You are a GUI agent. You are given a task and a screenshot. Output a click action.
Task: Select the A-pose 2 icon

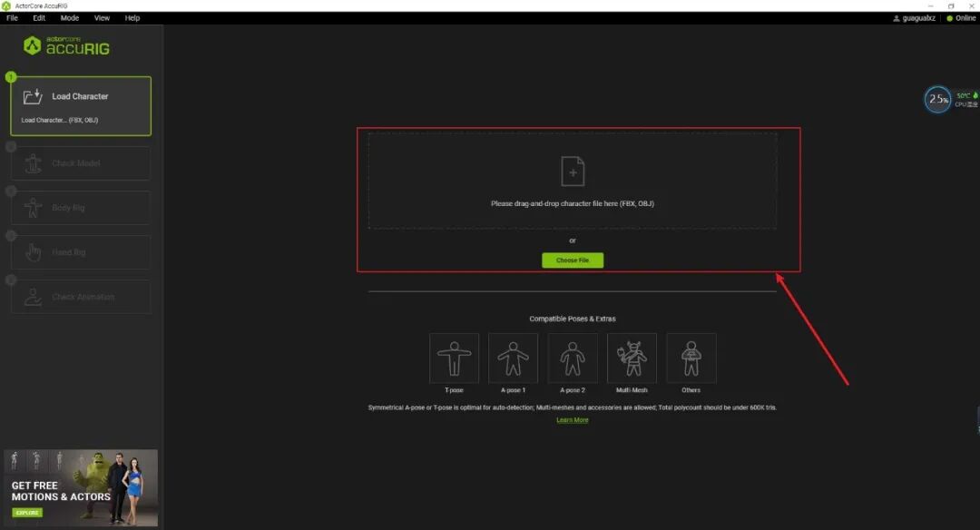pos(573,358)
